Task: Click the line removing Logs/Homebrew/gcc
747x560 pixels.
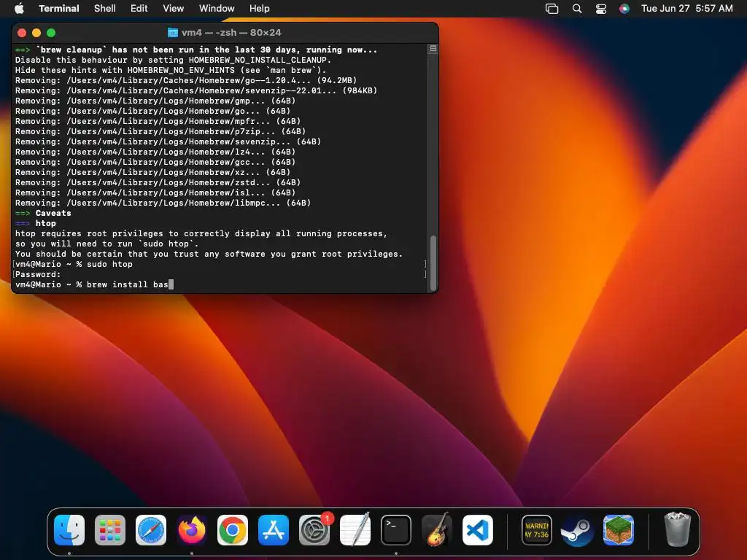Action: tap(155, 162)
